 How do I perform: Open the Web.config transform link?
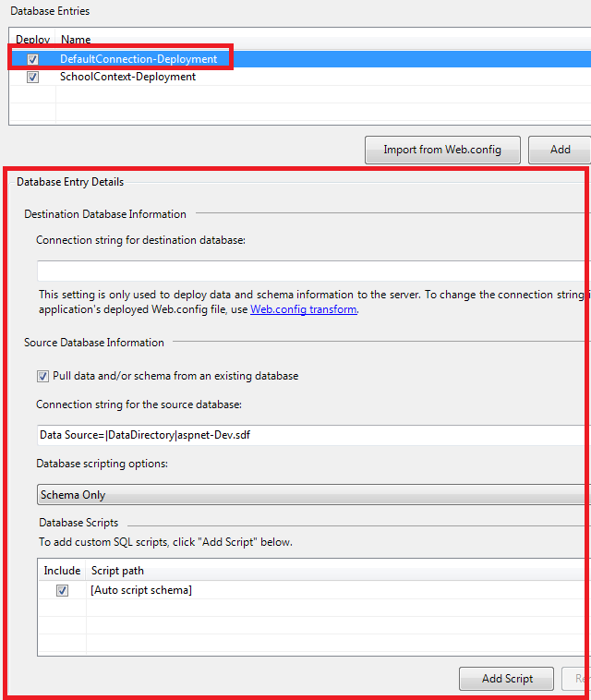(x=304, y=309)
